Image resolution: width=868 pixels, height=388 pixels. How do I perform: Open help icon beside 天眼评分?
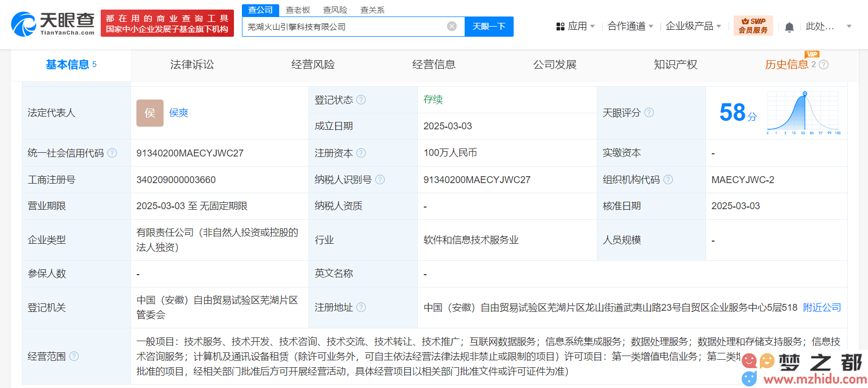(x=649, y=112)
